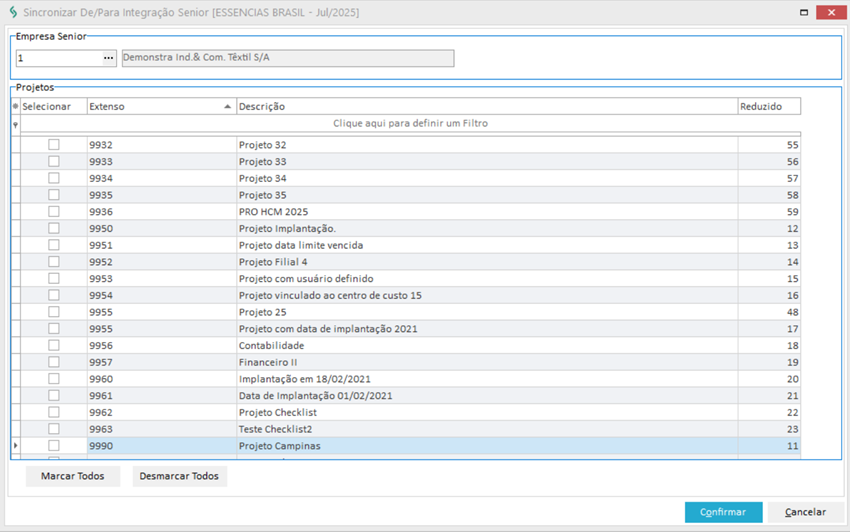Image resolution: width=850 pixels, height=532 pixels.
Task: Select the cell 'Projeto data limite vencida'
Action: pyautogui.click(x=487, y=245)
